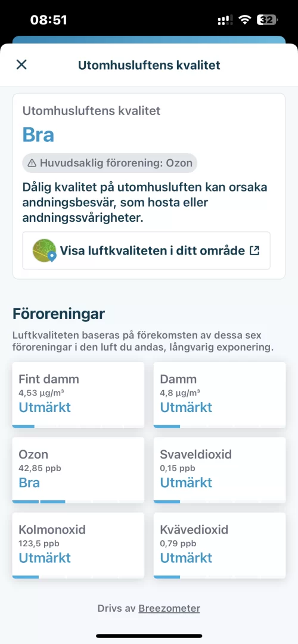
Task: Open the Ozon pollutant card
Action: click(x=79, y=470)
